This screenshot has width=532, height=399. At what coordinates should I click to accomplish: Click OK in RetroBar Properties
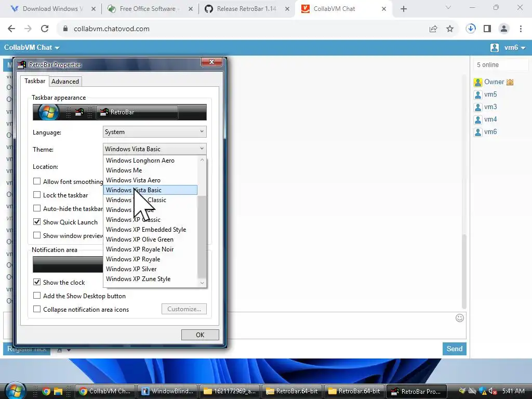[x=200, y=335]
